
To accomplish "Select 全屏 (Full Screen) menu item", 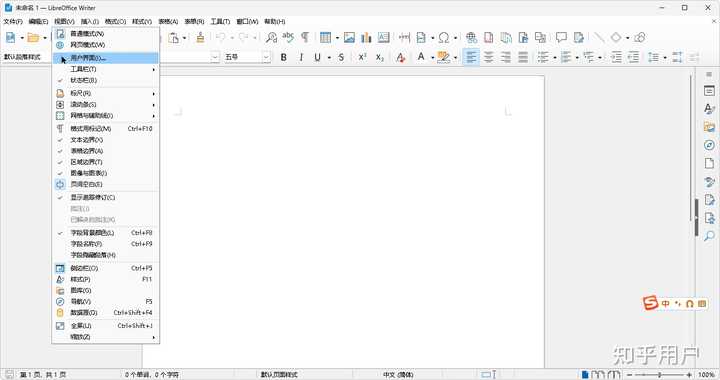I will coord(106,325).
